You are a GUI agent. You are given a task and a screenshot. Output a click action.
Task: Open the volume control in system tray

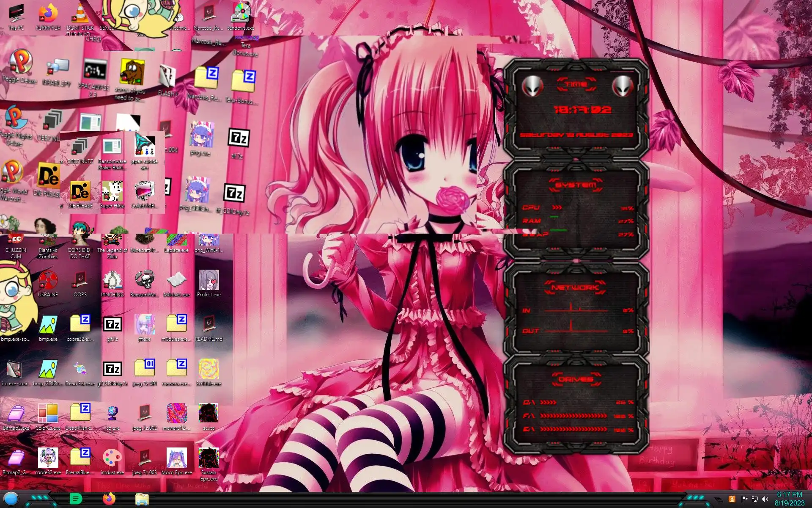[765, 499]
